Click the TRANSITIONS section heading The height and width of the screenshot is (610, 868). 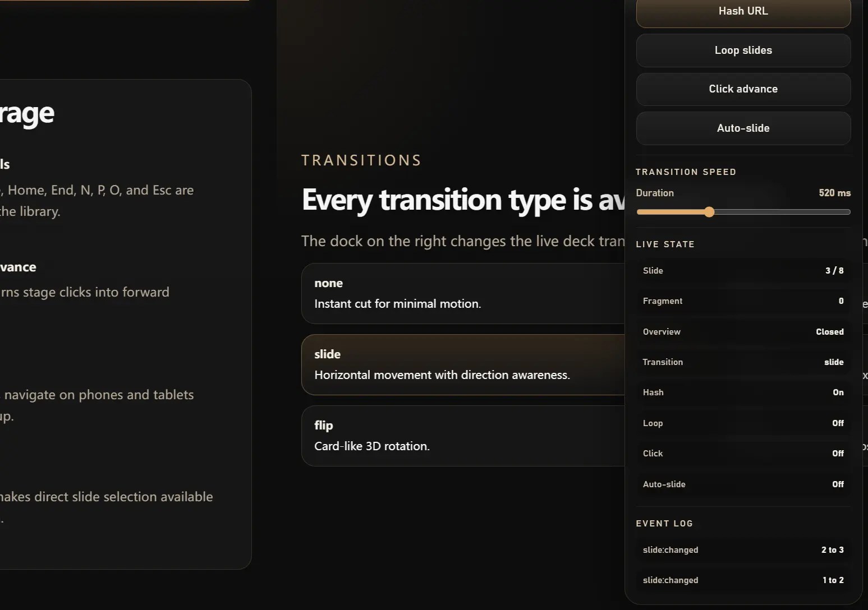coord(361,160)
